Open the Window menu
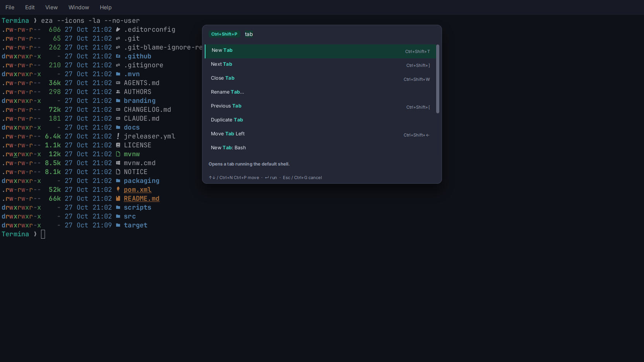 tap(79, 7)
